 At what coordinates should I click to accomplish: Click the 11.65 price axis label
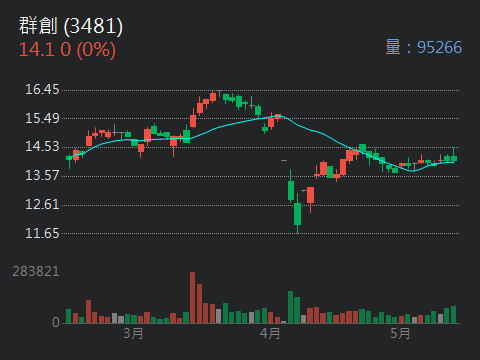coord(42,233)
